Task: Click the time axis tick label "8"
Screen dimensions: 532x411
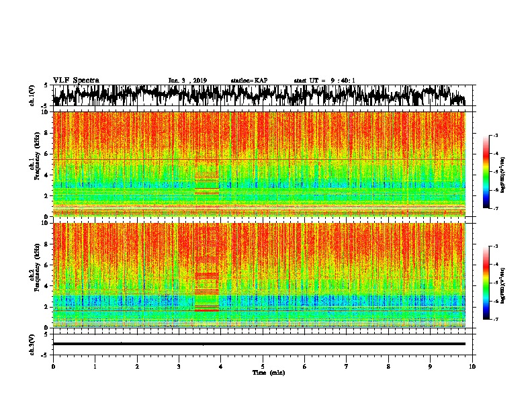Action: pyautogui.click(x=388, y=366)
